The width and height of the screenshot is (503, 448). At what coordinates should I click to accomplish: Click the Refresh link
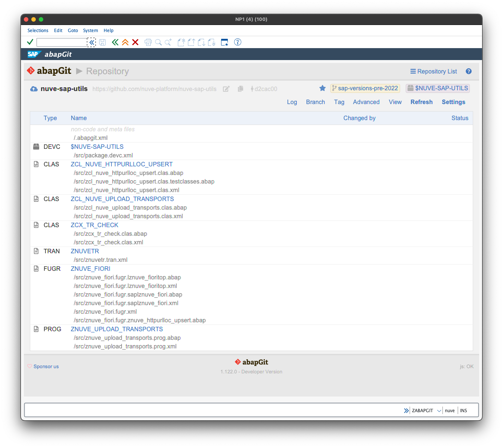422,102
